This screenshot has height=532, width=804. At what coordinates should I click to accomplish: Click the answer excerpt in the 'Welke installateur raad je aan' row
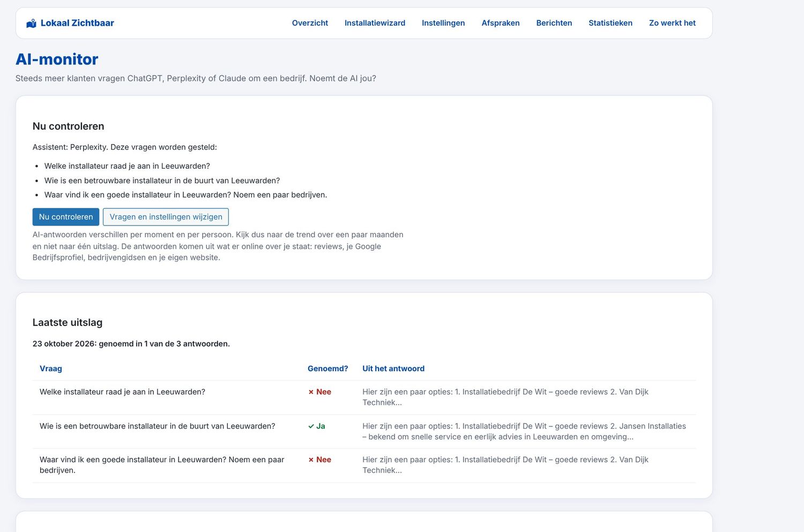point(505,397)
